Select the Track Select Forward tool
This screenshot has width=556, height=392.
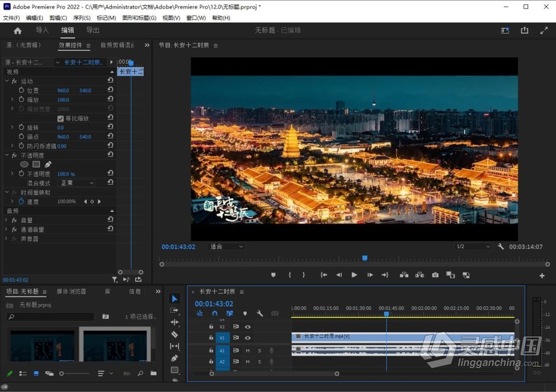click(174, 310)
